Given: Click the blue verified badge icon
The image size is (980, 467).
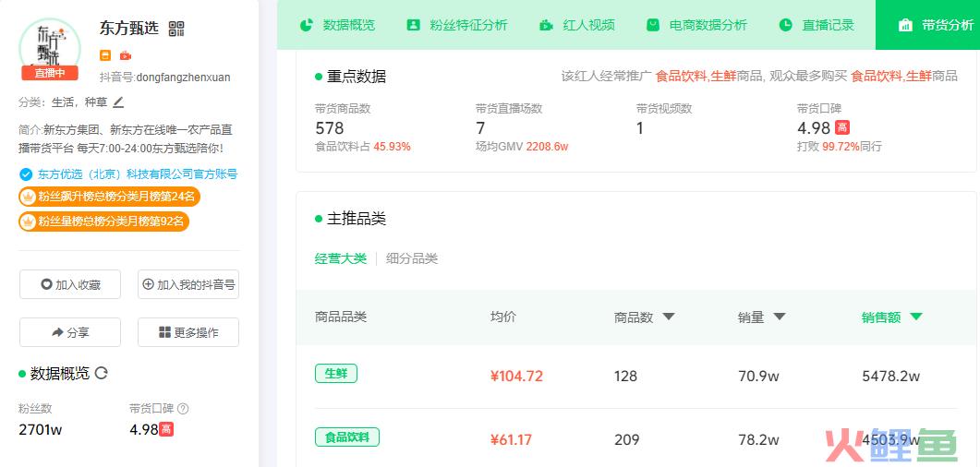Looking at the screenshot, I should click(x=26, y=174).
